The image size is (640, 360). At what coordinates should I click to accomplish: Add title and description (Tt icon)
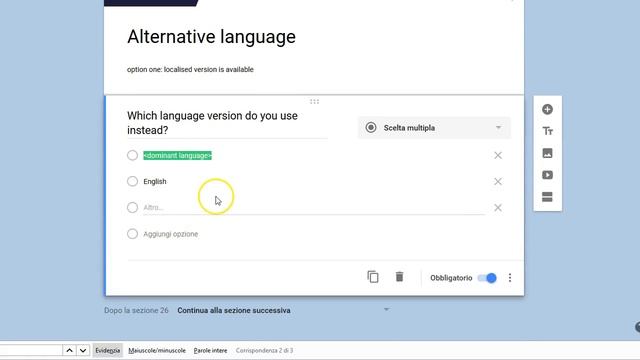[547, 131]
